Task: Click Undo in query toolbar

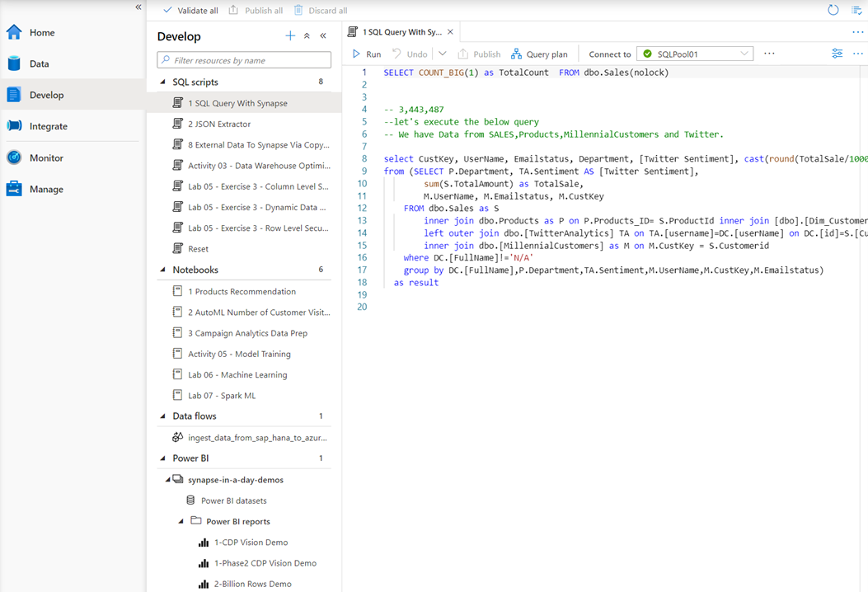Action: coord(410,54)
